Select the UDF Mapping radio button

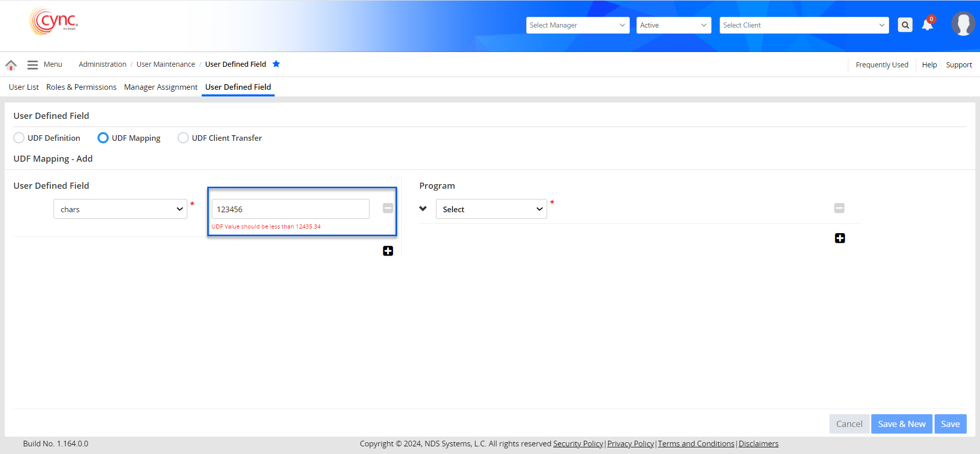click(103, 138)
